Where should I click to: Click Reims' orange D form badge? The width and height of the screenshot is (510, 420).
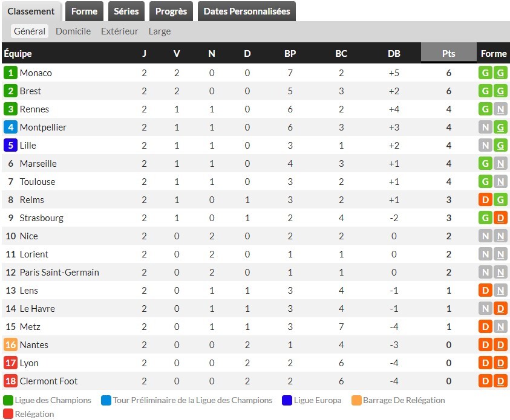point(485,200)
